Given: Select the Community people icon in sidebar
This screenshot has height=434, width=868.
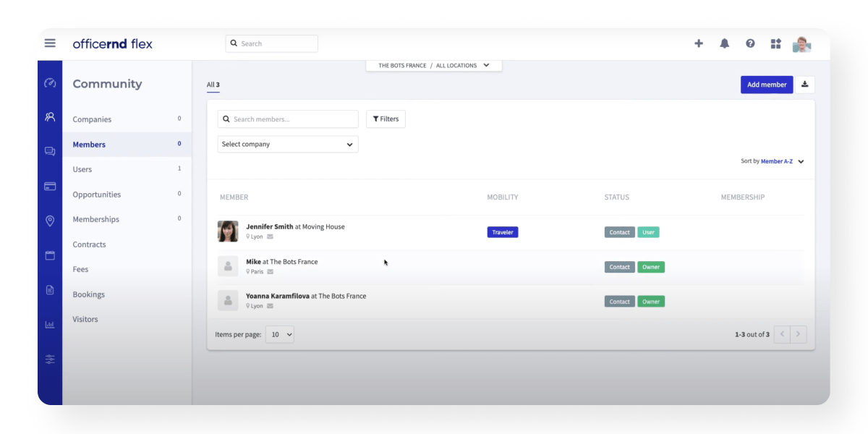Looking at the screenshot, I should point(50,116).
